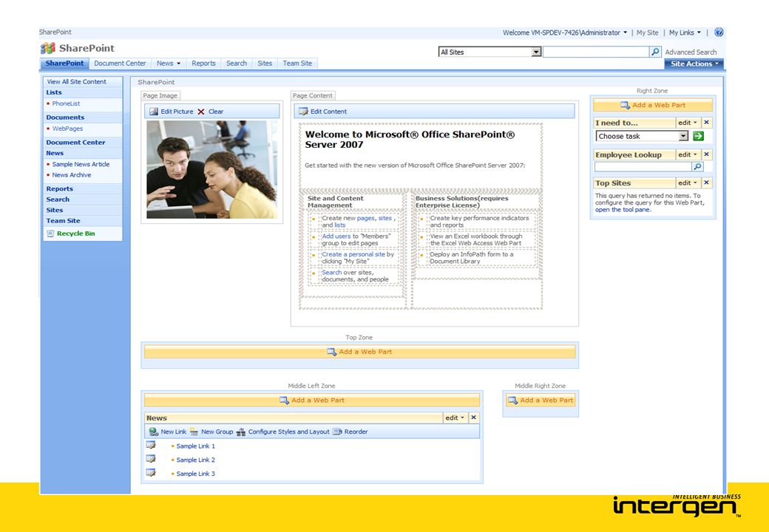Click the New Link icon
The image size is (769, 532).
[x=154, y=432]
